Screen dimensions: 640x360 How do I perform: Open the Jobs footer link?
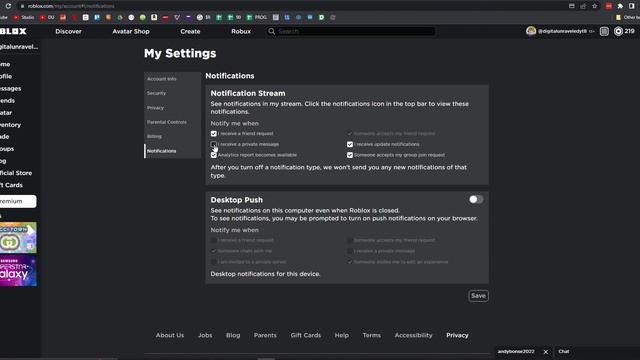(205, 335)
